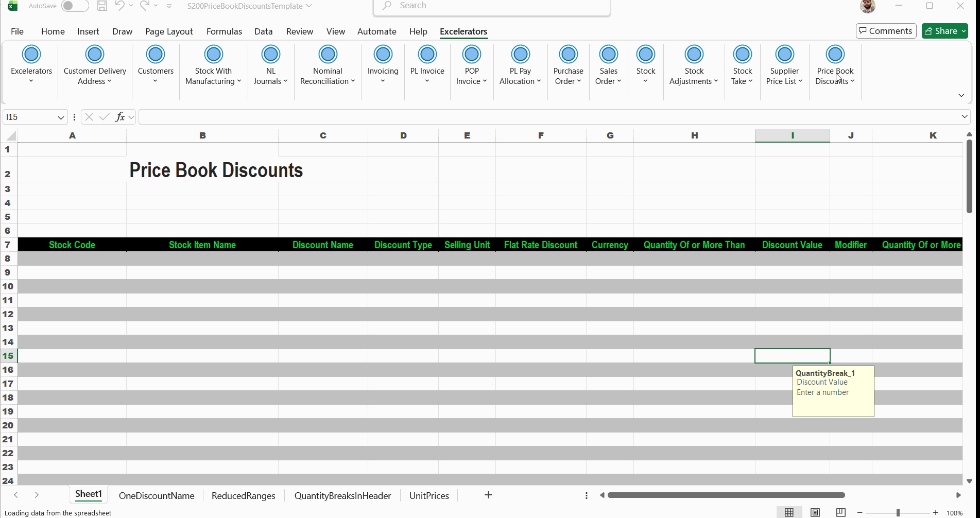Switch to the QuantityBreaksInHeader sheet tab
The image size is (980, 518).
point(342,496)
